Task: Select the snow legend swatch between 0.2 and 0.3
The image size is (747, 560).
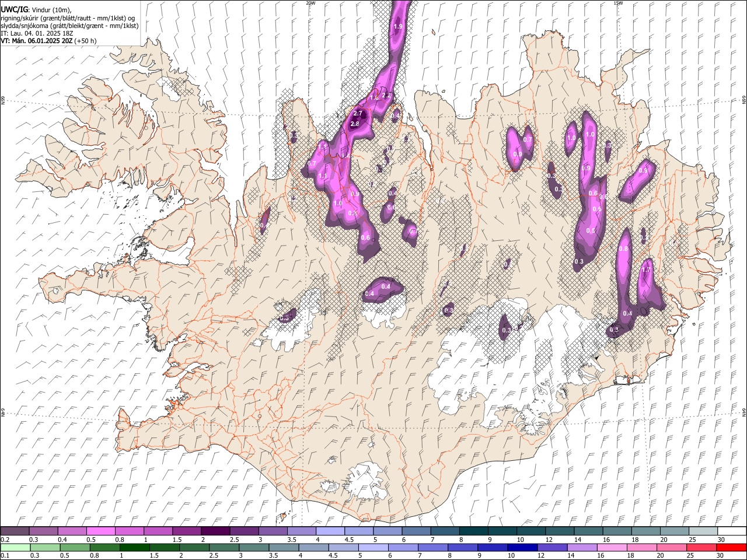Action: [x=15, y=531]
